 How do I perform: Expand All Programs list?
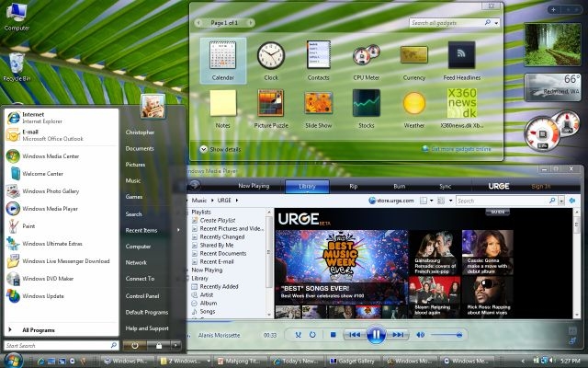[62, 330]
